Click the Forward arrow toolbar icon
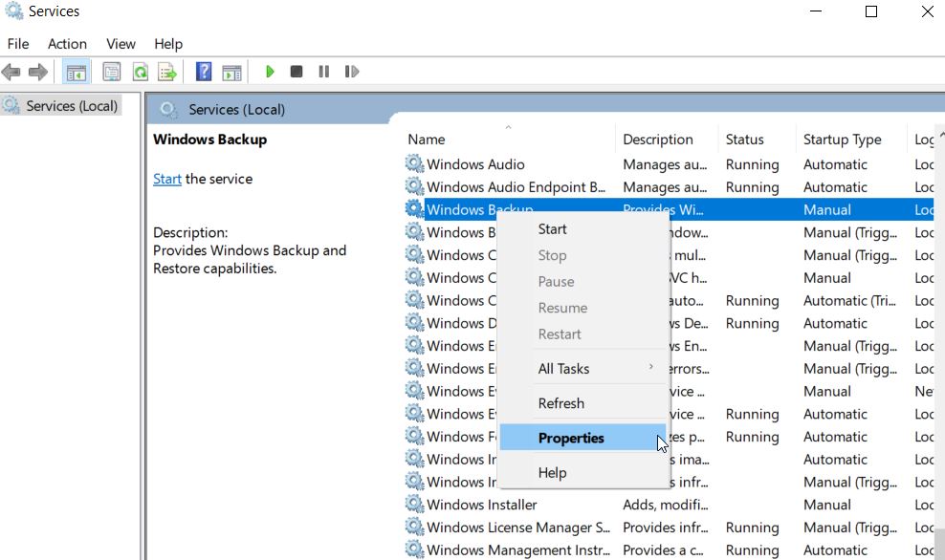This screenshot has height=560, width=945. pyautogui.click(x=38, y=73)
